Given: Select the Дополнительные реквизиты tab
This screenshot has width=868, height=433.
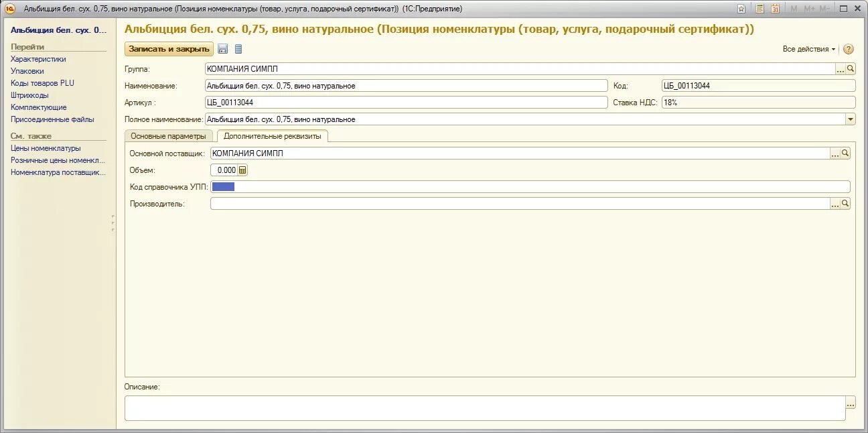Looking at the screenshot, I should coord(272,136).
